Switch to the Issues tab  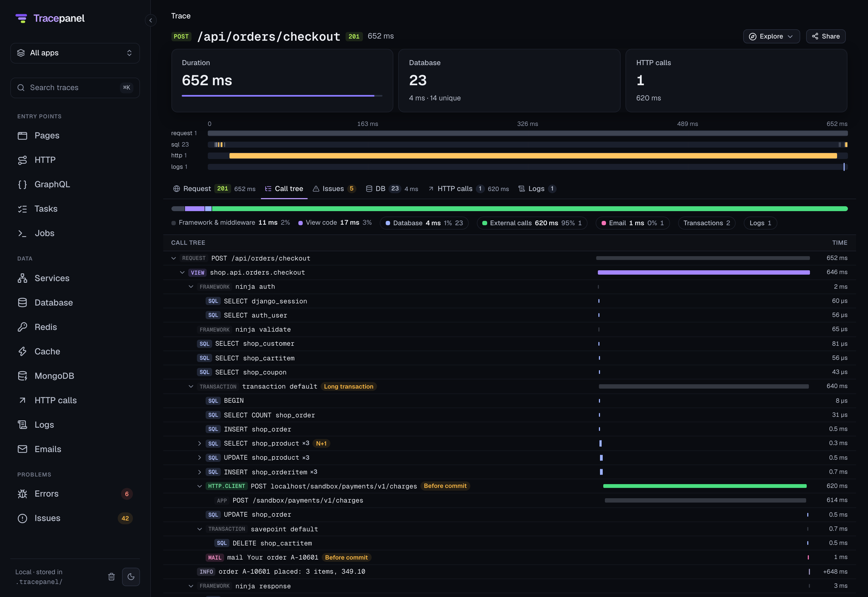coord(334,189)
